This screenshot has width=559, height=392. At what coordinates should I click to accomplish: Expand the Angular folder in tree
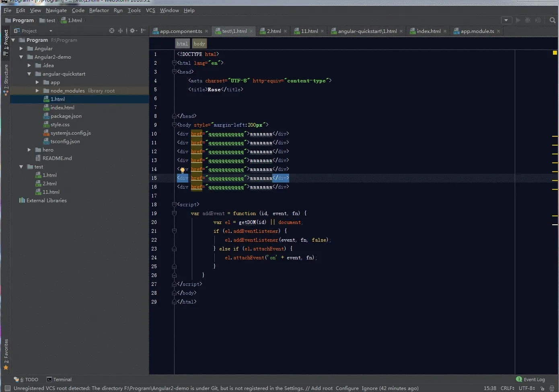point(21,49)
